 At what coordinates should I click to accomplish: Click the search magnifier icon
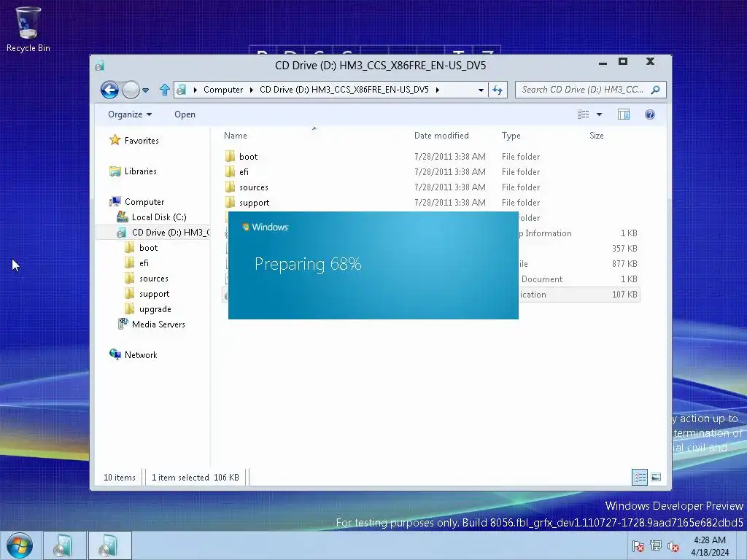pyautogui.click(x=656, y=90)
